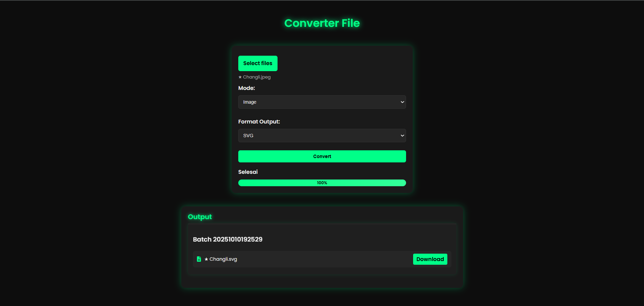Click the chevron on the SVG format selector
The height and width of the screenshot is (306, 644).
tap(402, 135)
